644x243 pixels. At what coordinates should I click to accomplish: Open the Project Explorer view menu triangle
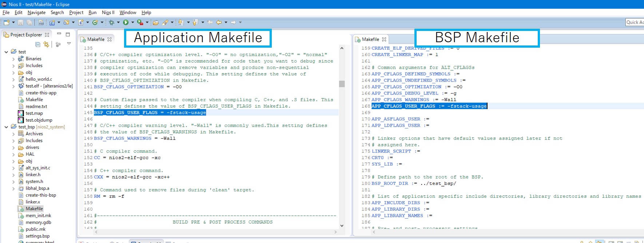69,44
